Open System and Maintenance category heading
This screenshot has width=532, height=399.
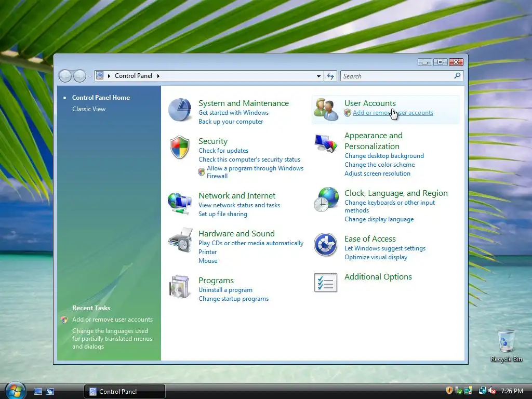[x=244, y=103]
